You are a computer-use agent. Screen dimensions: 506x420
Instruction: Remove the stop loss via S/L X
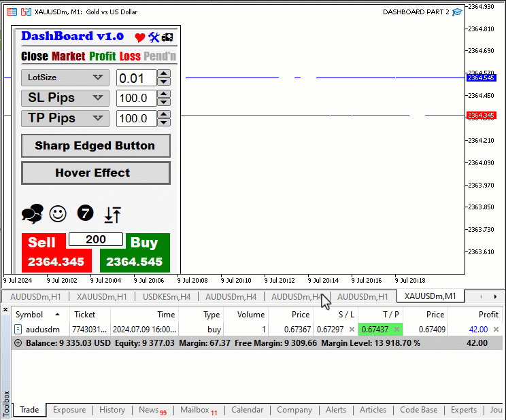pos(352,330)
